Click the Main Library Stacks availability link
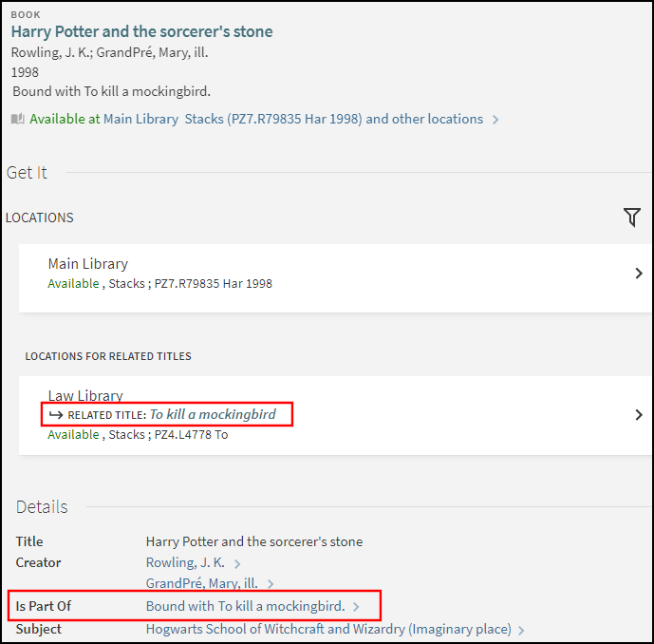Viewport: 654px width, 644px height. [233, 120]
